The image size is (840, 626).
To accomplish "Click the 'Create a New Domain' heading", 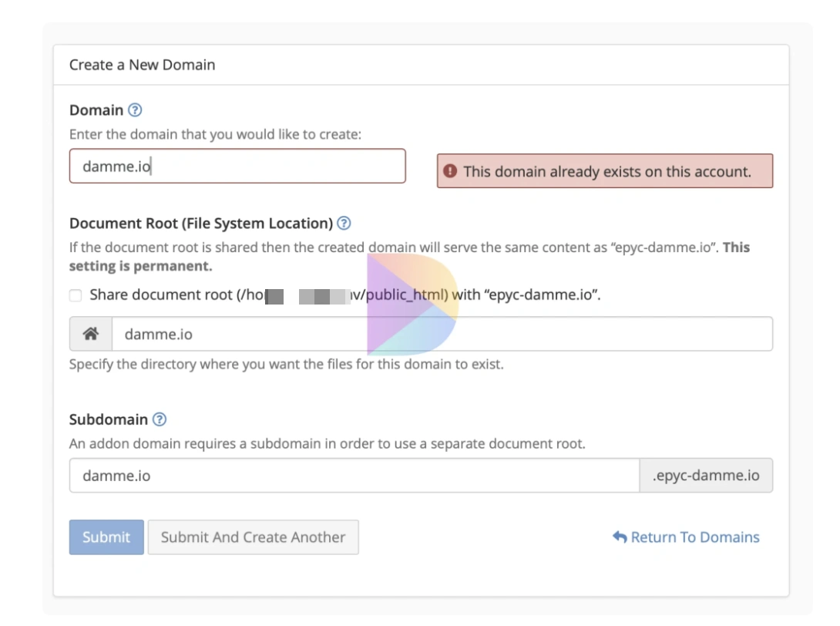I will click(143, 65).
